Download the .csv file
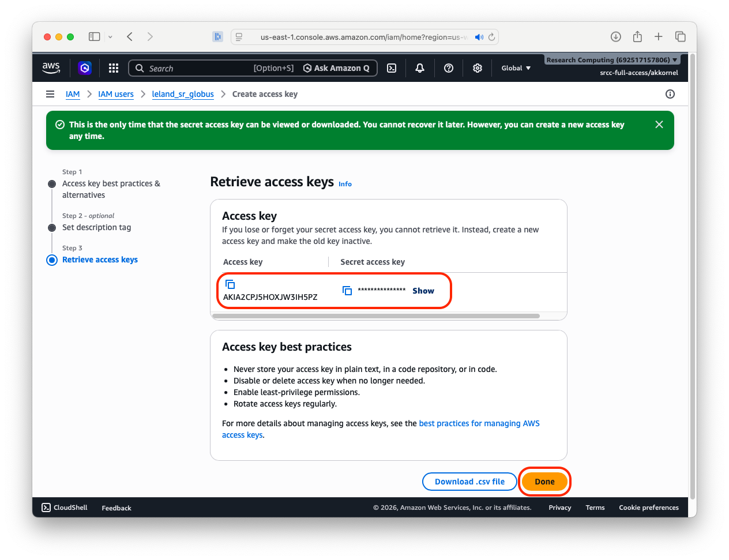Screen dimensions: 729x560 click(x=469, y=482)
